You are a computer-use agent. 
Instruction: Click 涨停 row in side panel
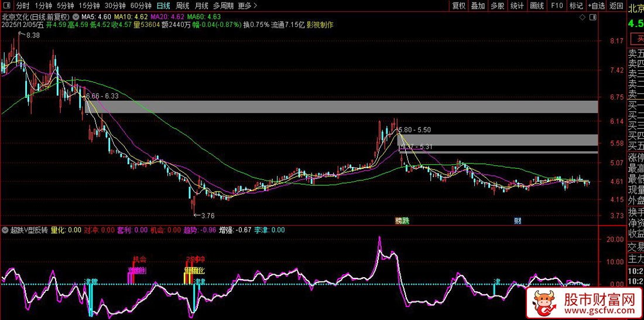635,158
